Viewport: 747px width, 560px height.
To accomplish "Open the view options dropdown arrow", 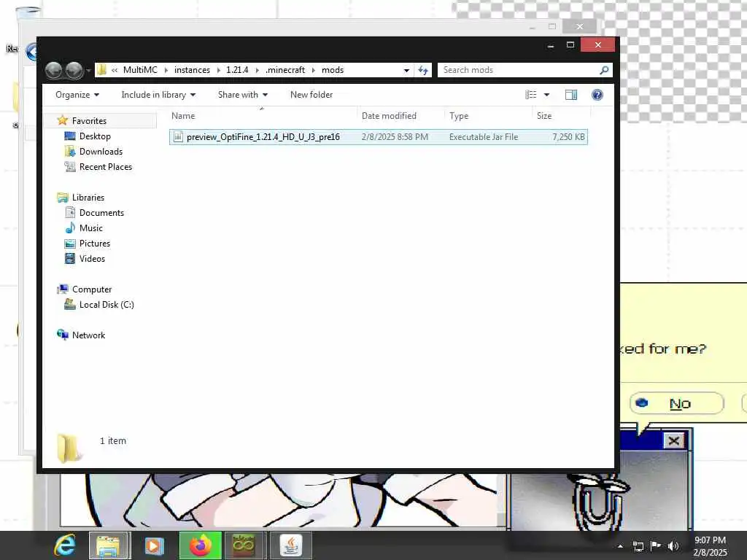I will [547, 95].
